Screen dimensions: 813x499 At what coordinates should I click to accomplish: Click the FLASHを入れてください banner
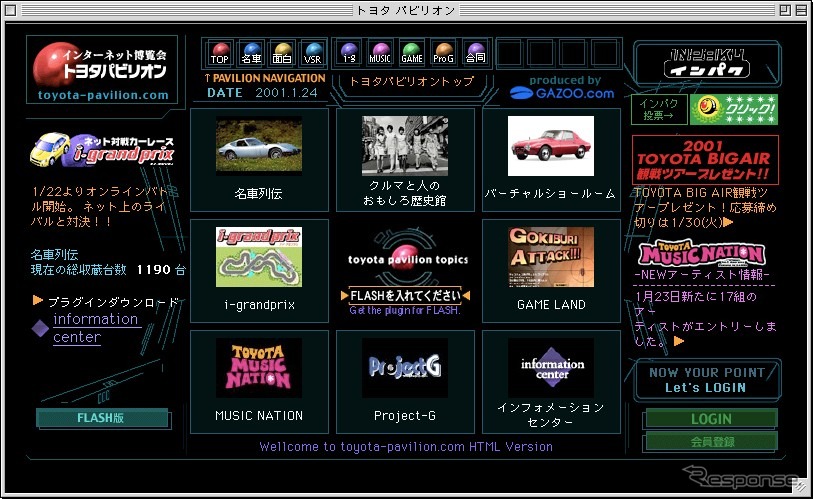point(405,296)
